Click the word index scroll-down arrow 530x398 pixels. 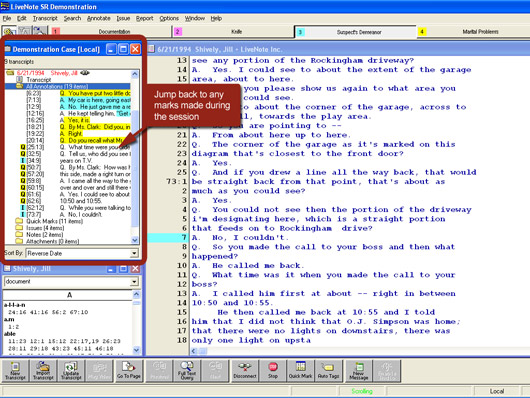coord(137,350)
